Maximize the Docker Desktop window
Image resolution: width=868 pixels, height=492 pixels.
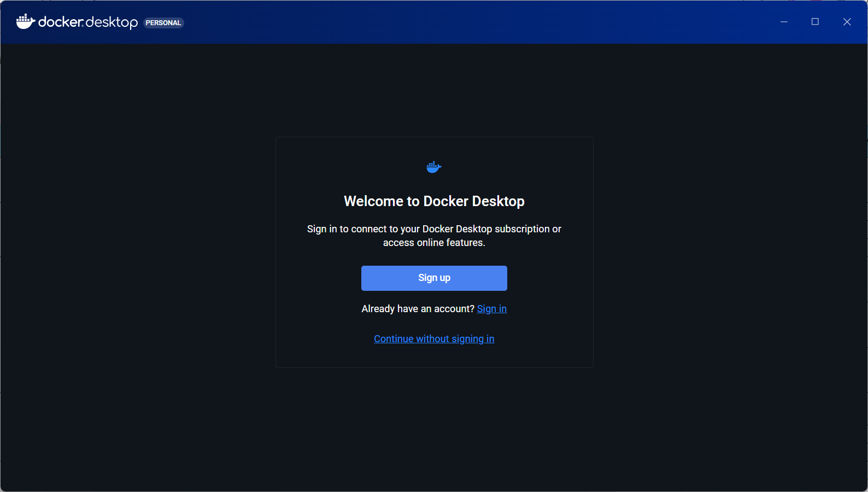pyautogui.click(x=815, y=22)
